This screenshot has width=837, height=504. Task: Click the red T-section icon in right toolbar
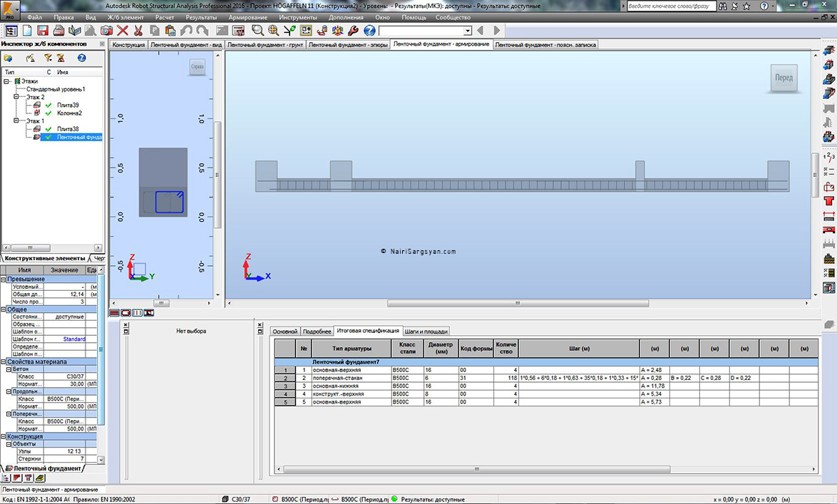[x=828, y=201]
